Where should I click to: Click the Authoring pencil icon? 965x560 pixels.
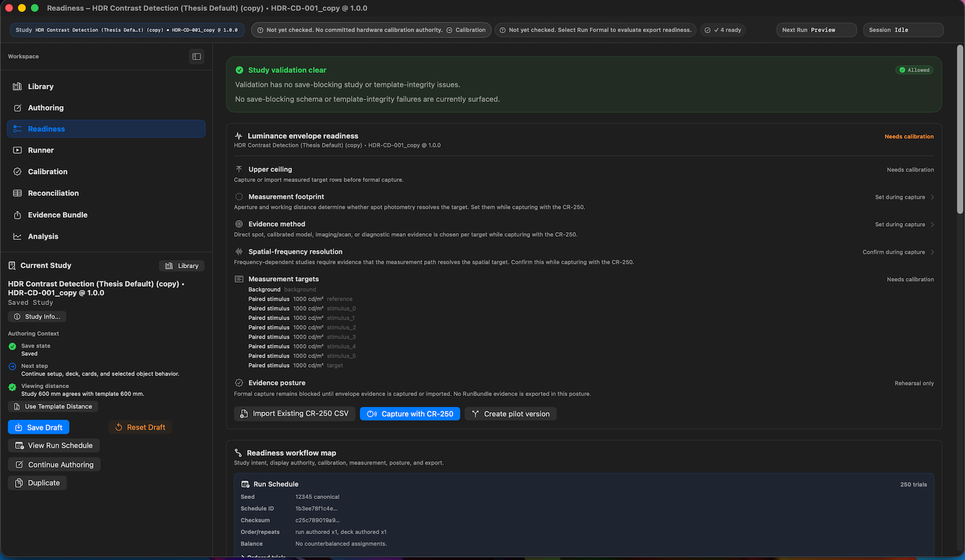(17, 108)
